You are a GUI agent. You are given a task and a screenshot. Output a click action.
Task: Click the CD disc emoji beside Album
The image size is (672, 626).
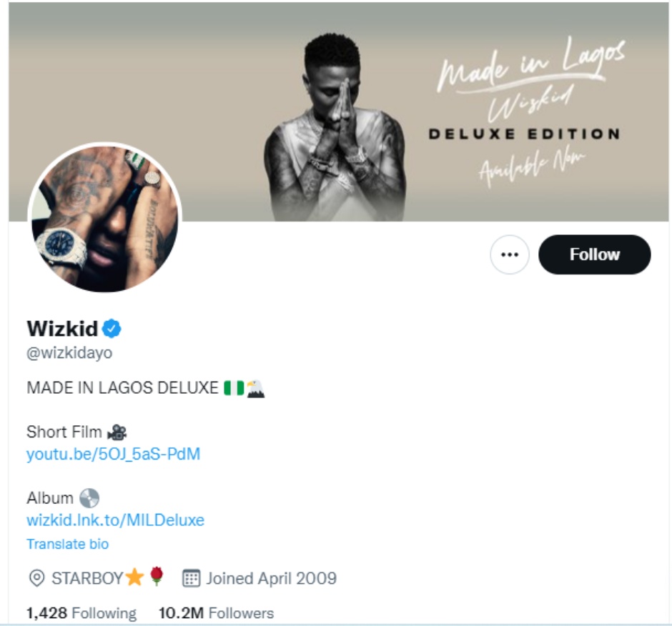[89, 498]
